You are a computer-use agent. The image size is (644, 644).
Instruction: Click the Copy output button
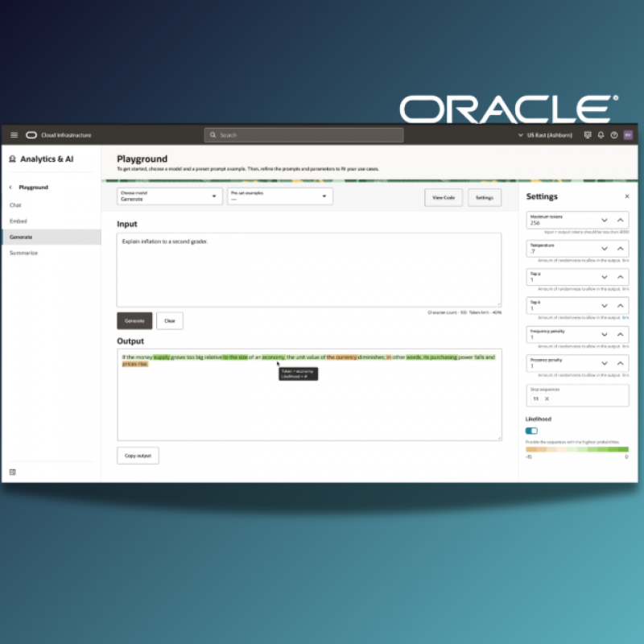[138, 456]
